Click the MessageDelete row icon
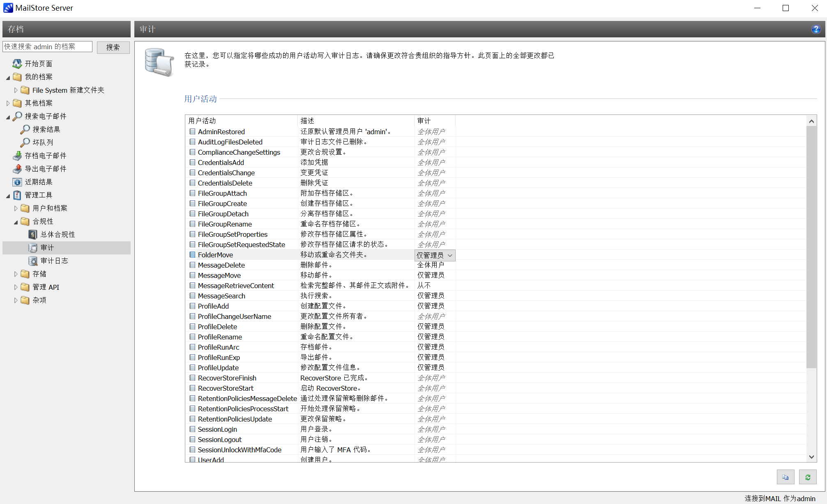The width and height of the screenshot is (827, 504). coord(192,265)
